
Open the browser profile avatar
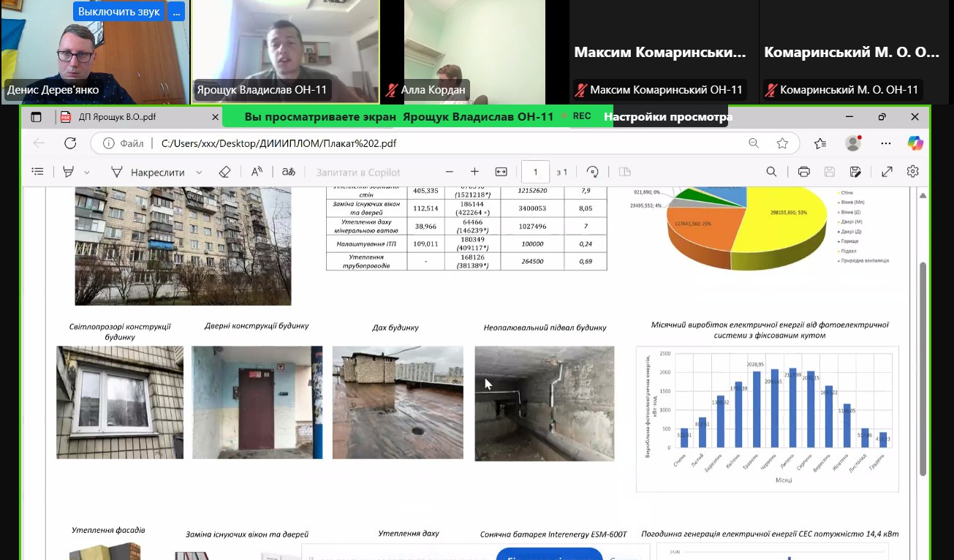(x=853, y=143)
